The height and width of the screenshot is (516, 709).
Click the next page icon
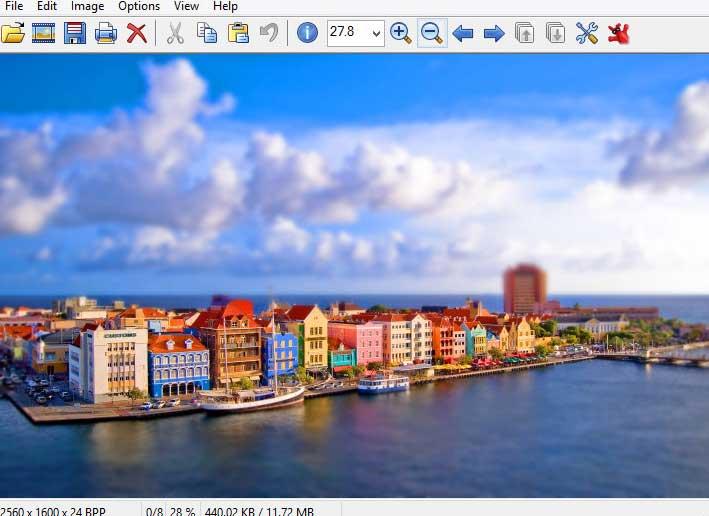556,33
